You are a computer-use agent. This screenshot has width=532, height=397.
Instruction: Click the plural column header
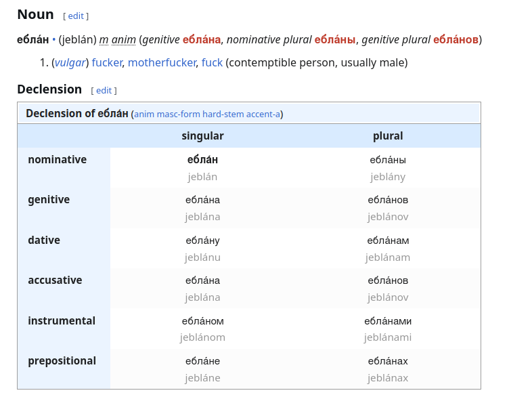pos(388,136)
